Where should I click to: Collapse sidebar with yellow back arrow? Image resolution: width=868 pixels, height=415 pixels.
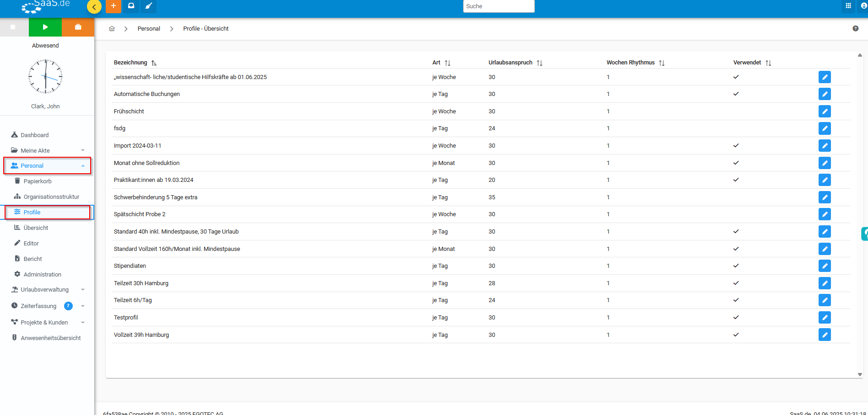tap(94, 6)
